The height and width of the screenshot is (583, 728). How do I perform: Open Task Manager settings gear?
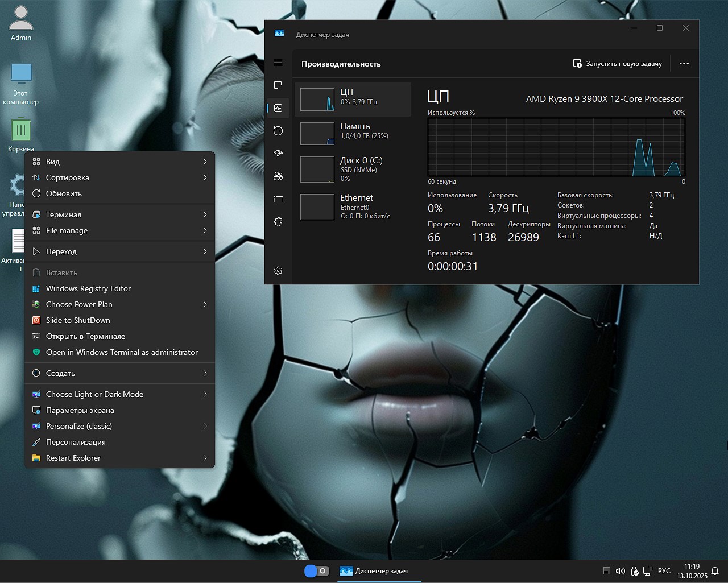278,271
